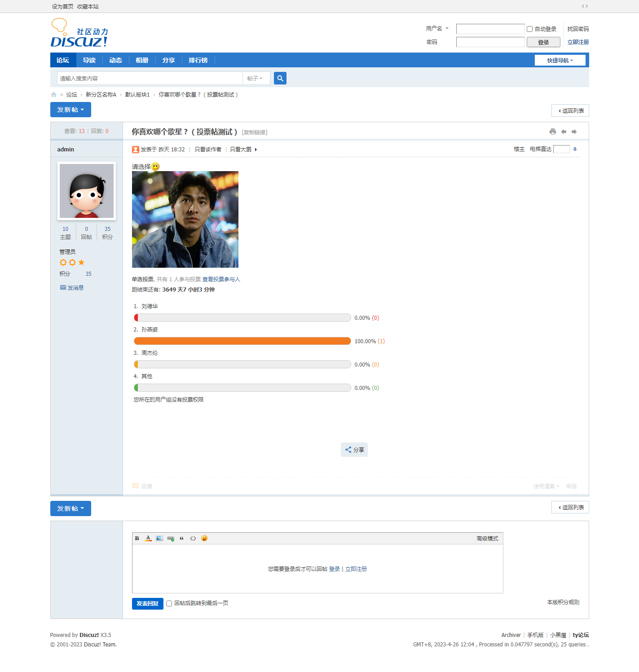Click the password input field
The image size is (639, 672).
pyautogui.click(x=490, y=42)
